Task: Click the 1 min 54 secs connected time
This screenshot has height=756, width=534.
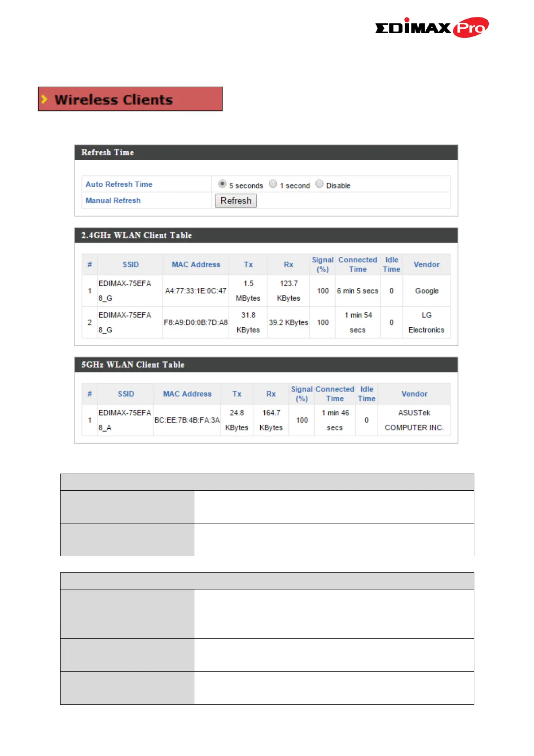Action: 358,322
